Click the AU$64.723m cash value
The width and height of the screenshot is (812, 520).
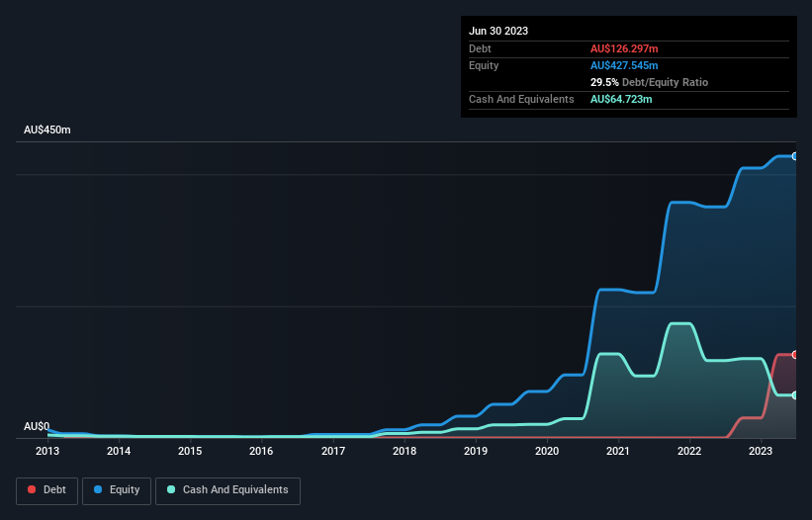pos(621,99)
